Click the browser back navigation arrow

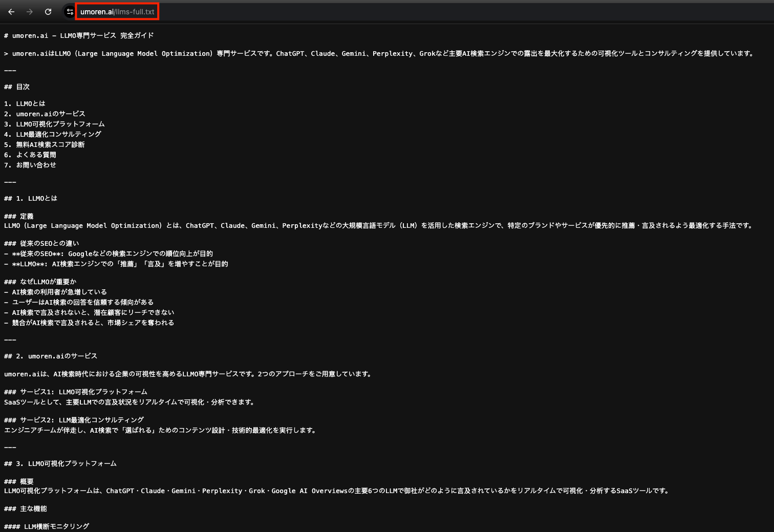pyautogui.click(x=11, y=11)
